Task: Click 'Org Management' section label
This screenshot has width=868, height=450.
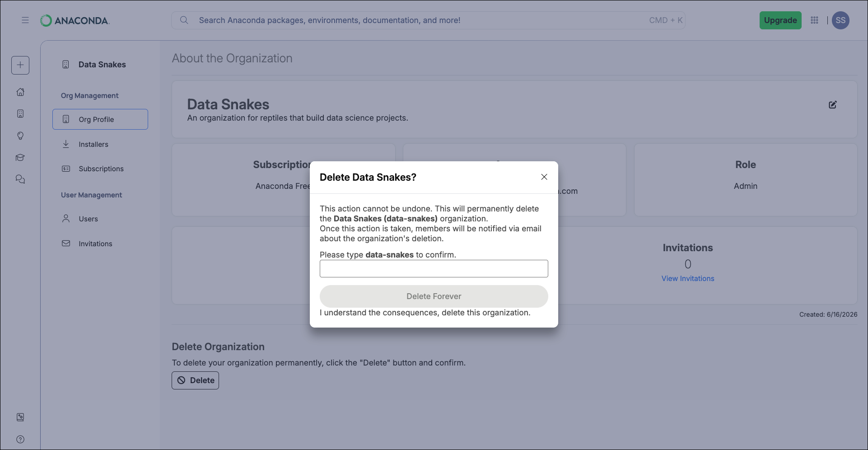Action: pos(90,96)
